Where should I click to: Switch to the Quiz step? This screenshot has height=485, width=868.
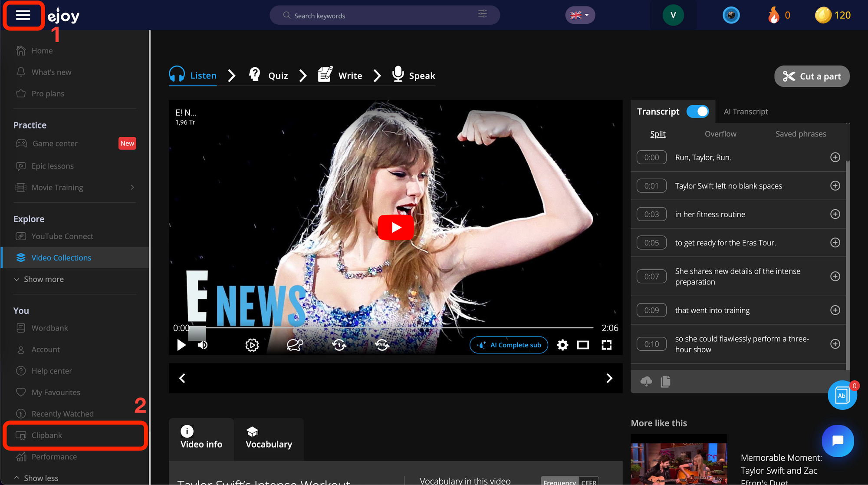point(268,76)
